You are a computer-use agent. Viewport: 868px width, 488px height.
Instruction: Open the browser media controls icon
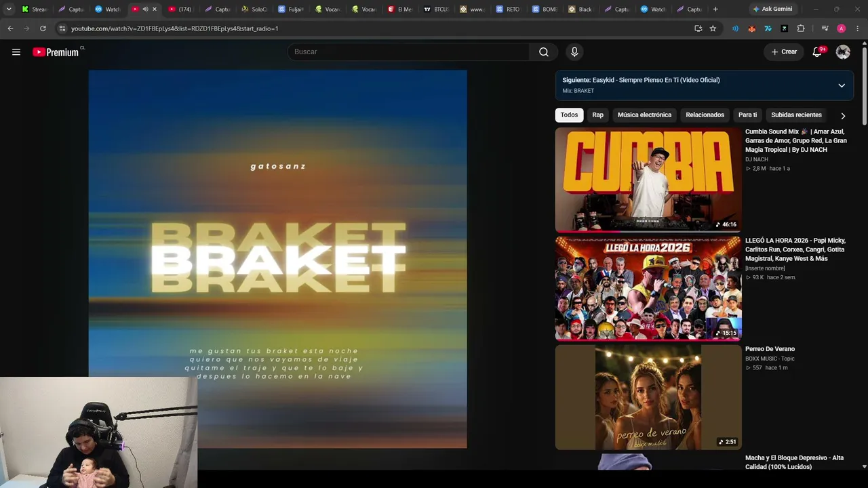pos(825,28)
